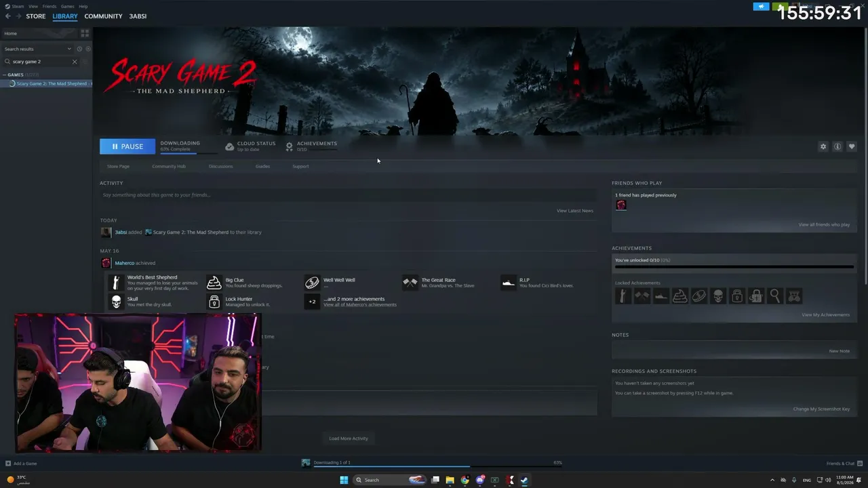Open the game info icon

837,146
